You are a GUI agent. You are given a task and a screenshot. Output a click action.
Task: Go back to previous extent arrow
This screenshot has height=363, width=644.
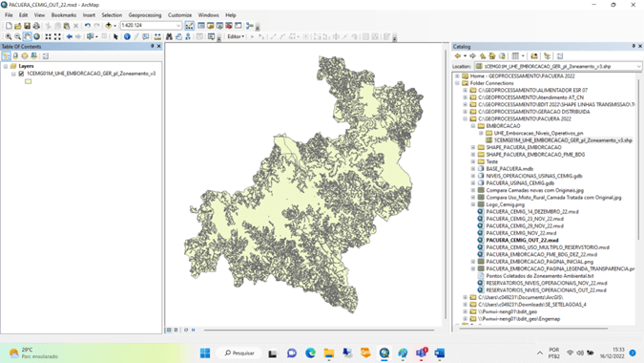tap(70, 36)
